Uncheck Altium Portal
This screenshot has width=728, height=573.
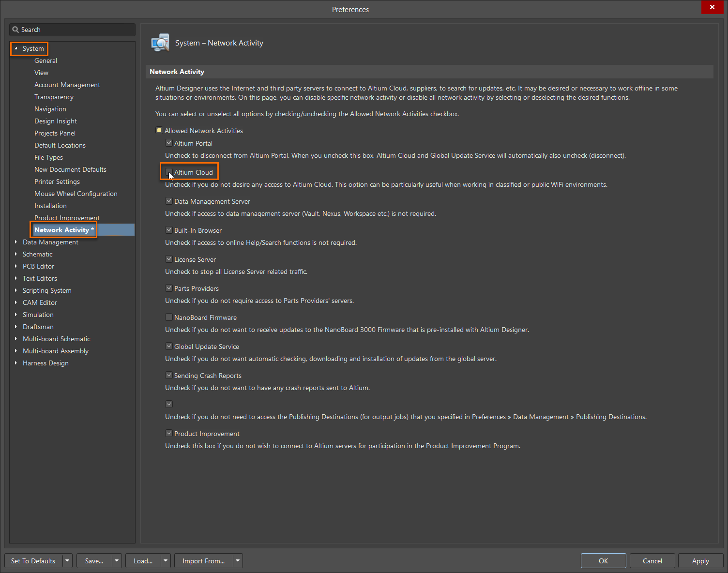169,143
